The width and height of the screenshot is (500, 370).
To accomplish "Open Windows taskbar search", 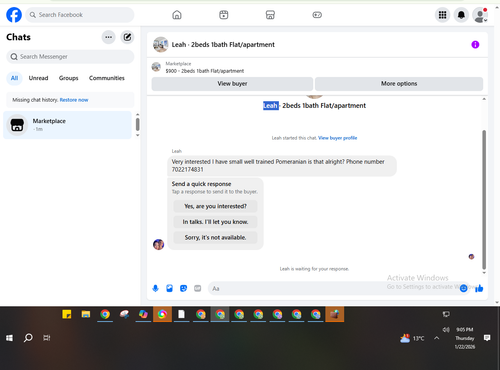I will click(x=28, y=338).
